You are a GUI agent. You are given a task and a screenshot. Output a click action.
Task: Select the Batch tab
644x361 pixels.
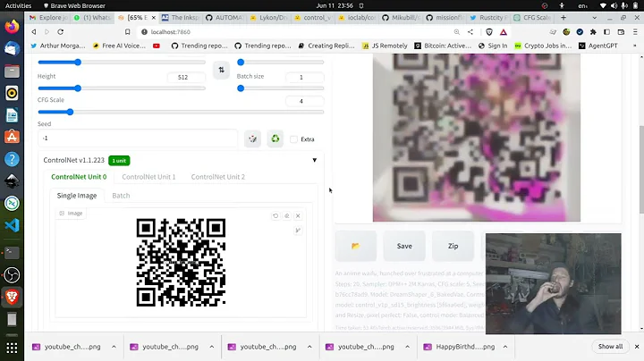click(121, 196)
